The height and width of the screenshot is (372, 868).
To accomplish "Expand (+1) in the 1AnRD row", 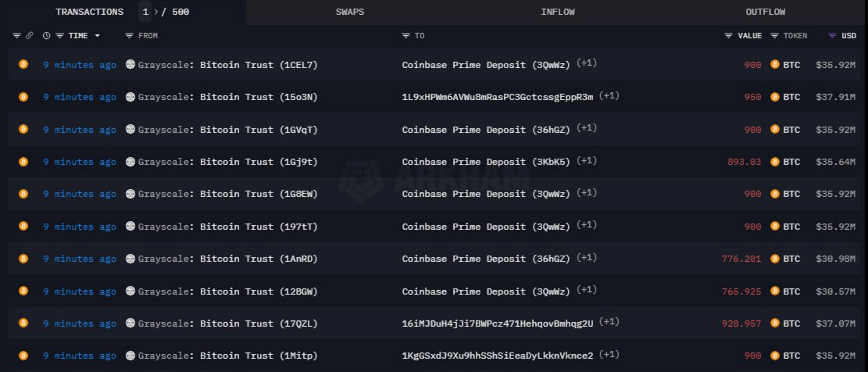I will (x=587, y=257).
